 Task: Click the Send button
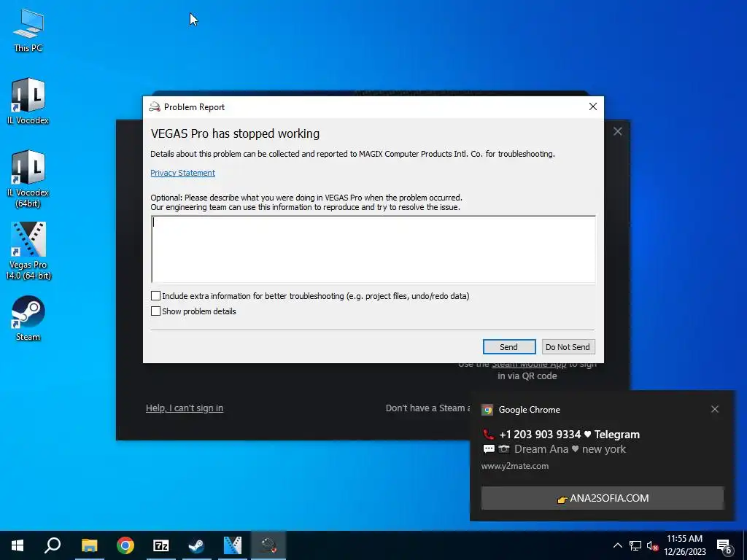[x=508, y=346]
